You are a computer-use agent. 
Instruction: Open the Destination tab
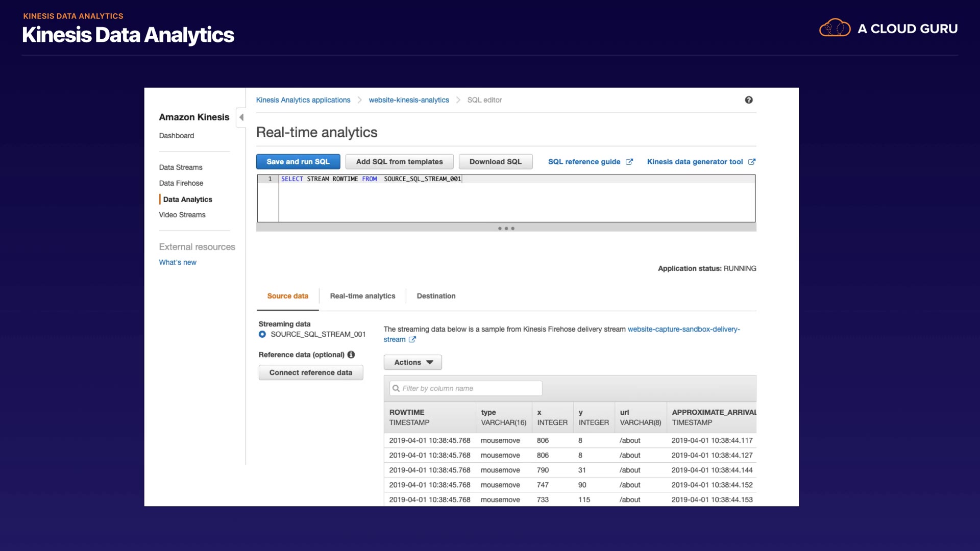(436, 296)
